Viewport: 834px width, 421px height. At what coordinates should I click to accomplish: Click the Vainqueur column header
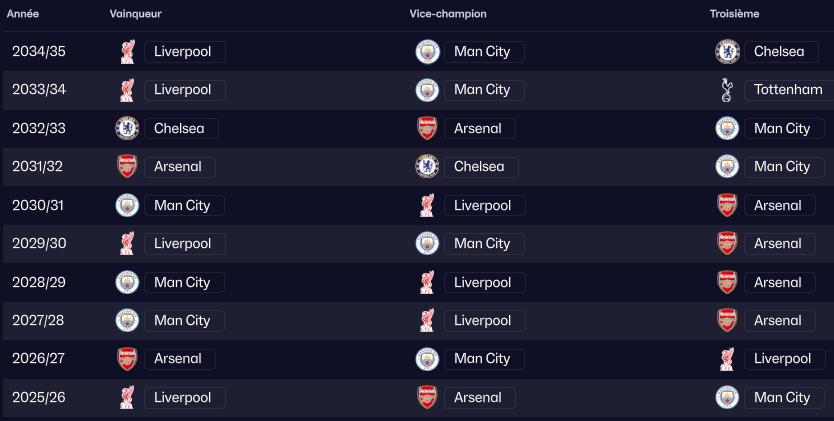pyautogui.click(x=135, y=14)
